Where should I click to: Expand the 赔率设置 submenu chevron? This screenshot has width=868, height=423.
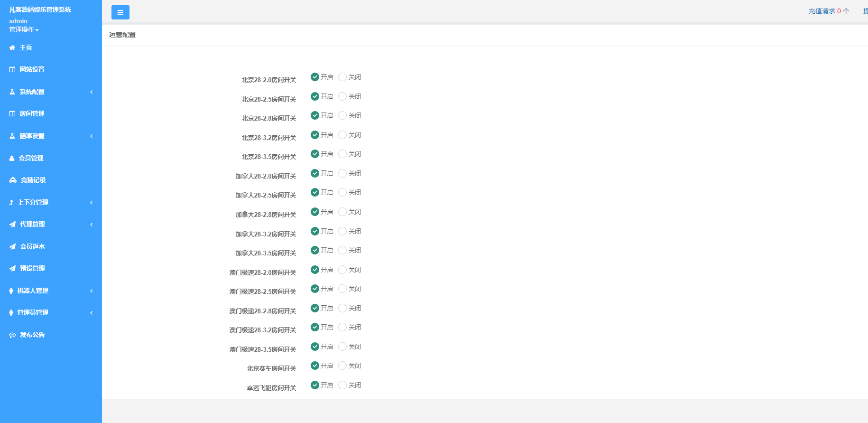(x=92, y=136)
